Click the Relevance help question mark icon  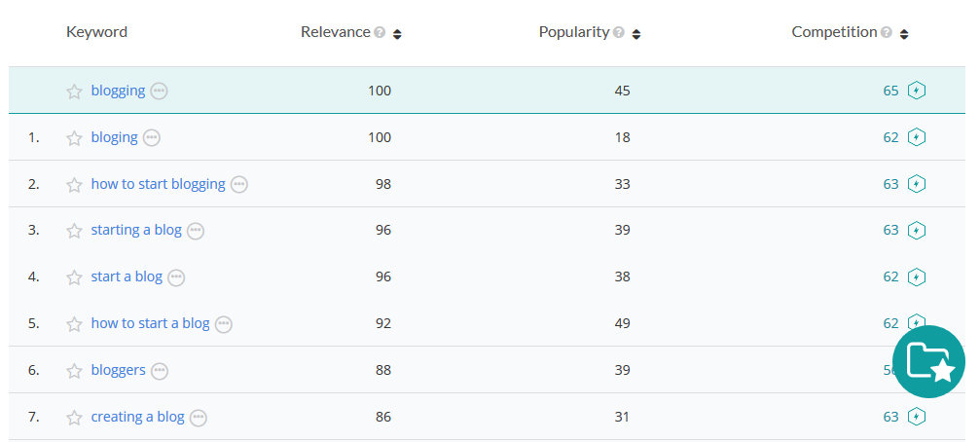tap(380, 33)
